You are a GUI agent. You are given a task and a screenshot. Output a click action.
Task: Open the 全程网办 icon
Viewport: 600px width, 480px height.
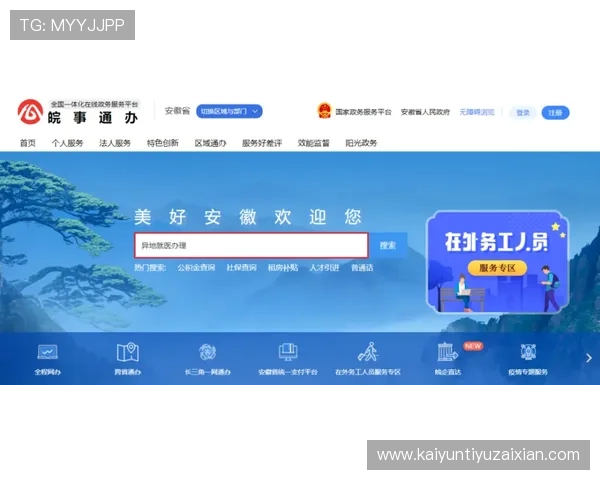[47, 352]
